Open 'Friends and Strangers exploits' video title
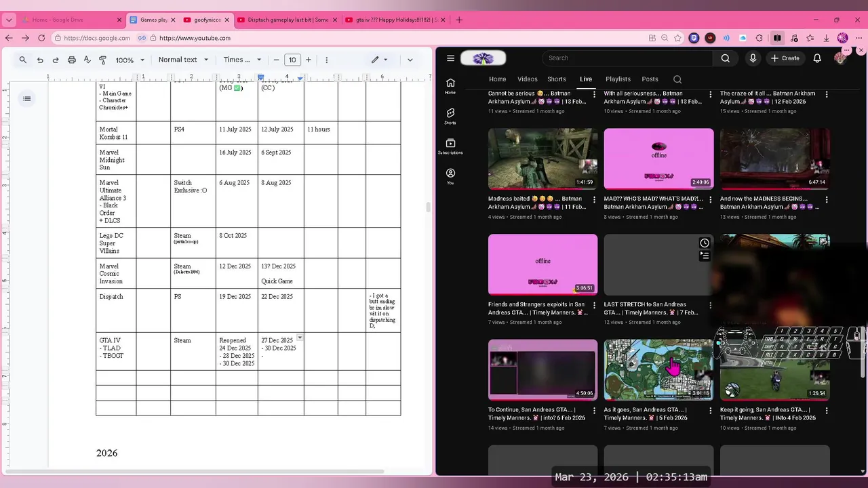868x488 pixels. [x=536, y=308]
